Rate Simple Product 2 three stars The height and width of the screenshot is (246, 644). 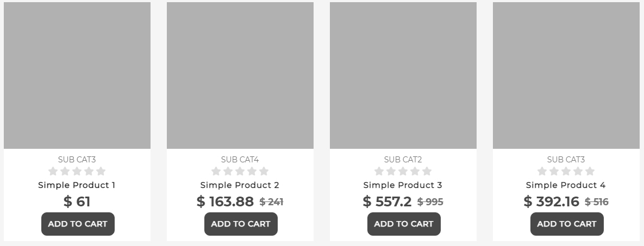240,172
